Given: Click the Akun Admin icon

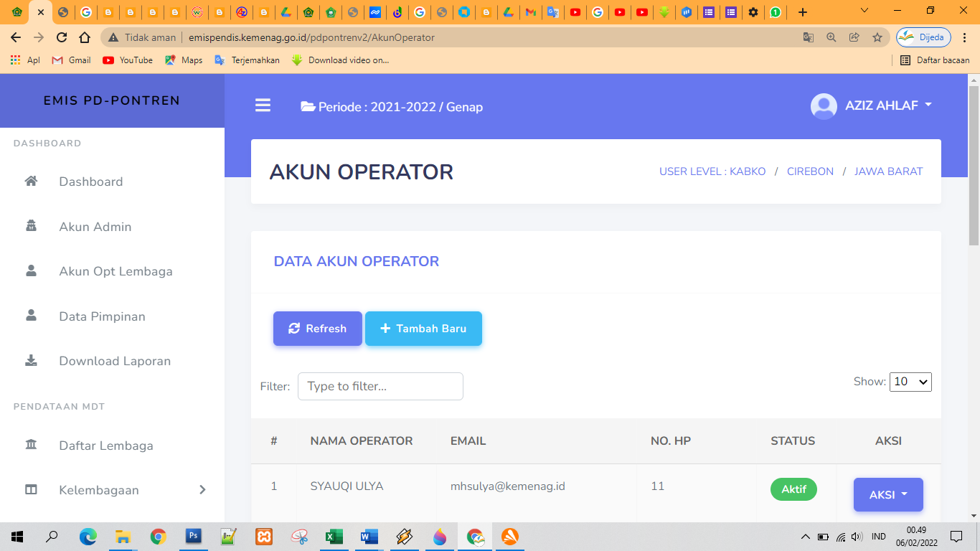Looking at the screenshot, I should 31,226.
